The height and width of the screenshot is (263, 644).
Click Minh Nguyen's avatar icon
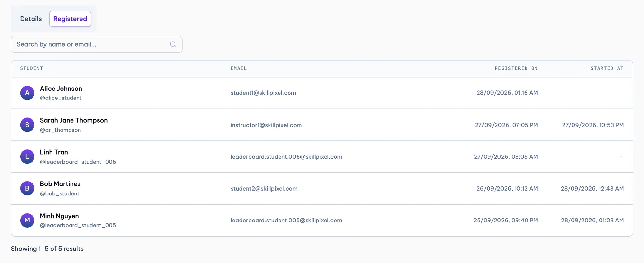pyautogui.click(x=27, y=221)
